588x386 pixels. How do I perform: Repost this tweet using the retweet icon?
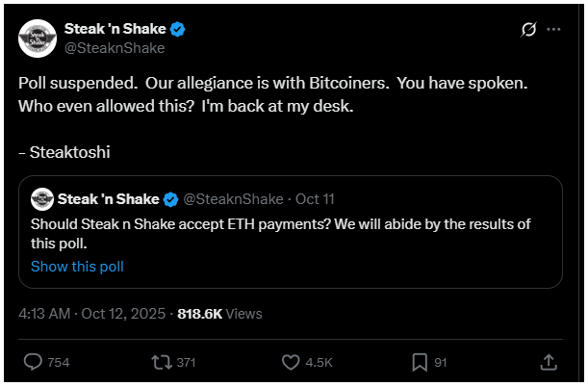(x=163, y=362)
